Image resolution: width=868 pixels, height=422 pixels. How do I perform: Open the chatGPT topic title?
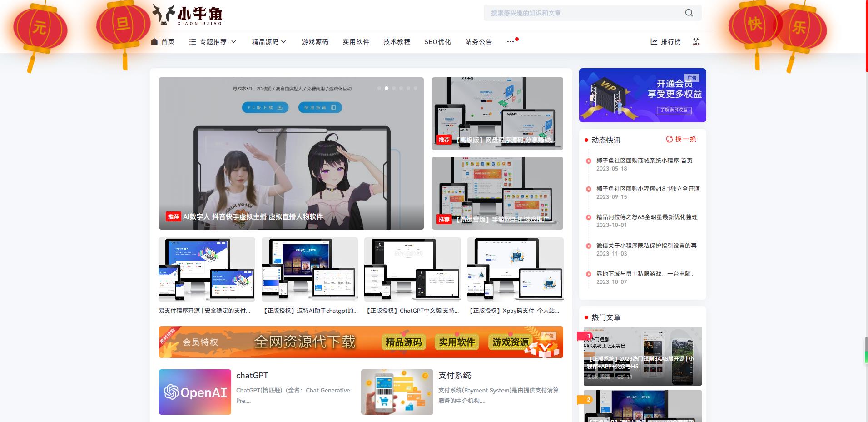pyautogui.click(x=252, y=375)
